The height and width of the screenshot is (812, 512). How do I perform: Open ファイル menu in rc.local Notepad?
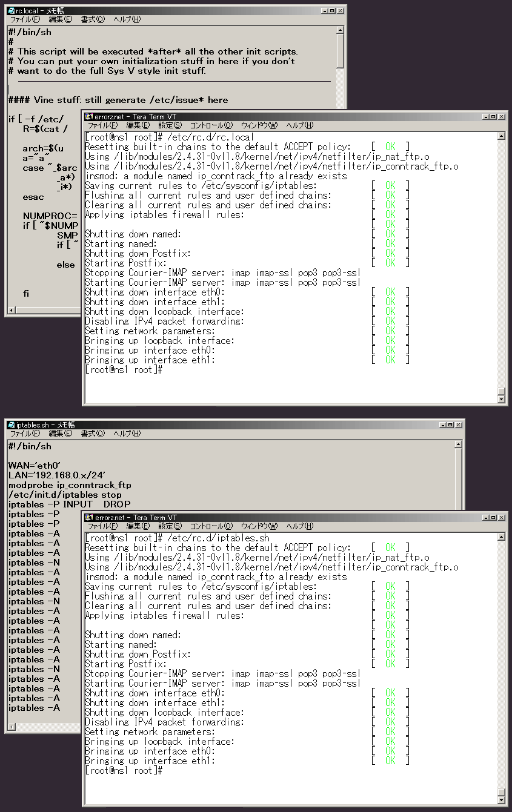pyautogui.click(x=25, y=19)
